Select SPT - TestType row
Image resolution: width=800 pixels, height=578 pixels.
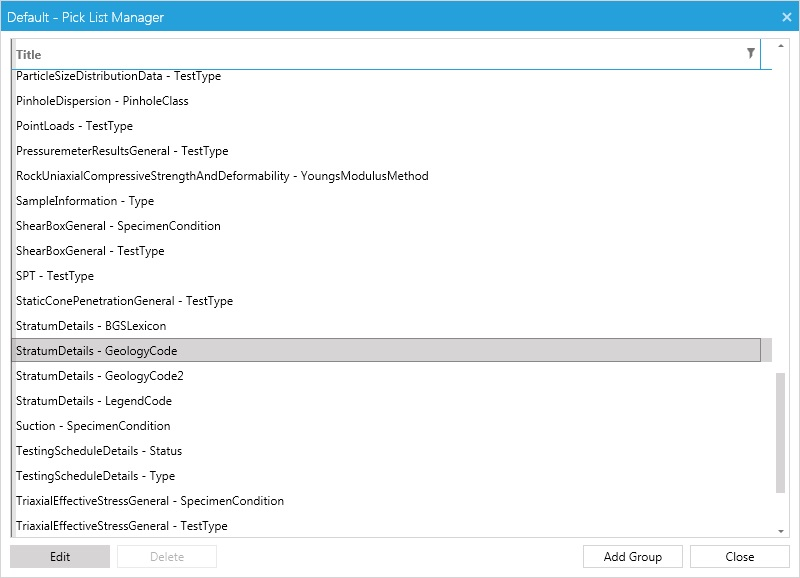pyautogui.click(x=386, y=275)
